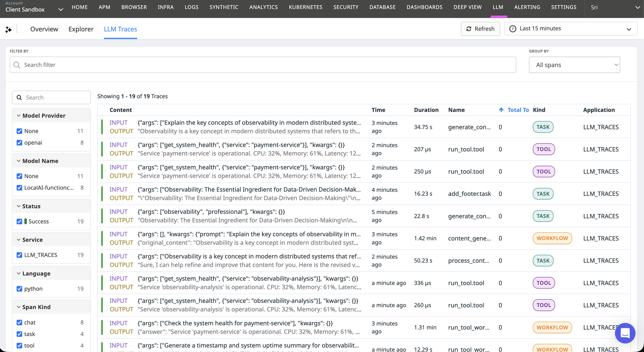Uncheck the python language checkbox
This screenshot has width=644, height=352.
click(x=19, y=289)
